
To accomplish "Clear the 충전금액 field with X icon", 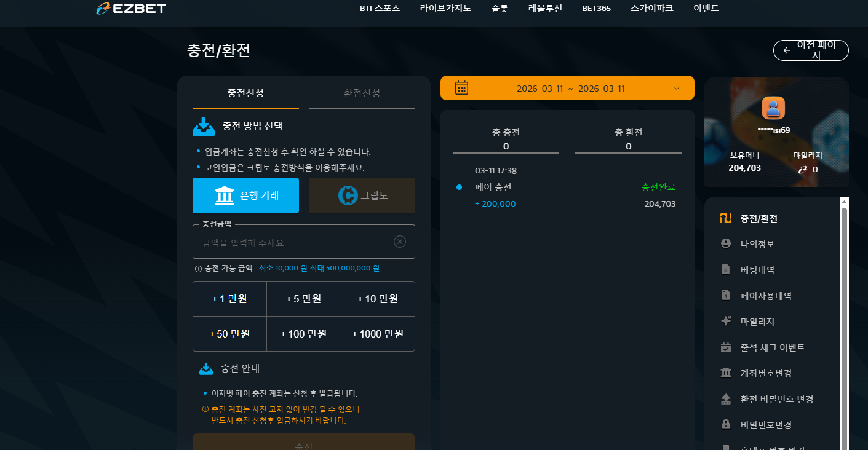I will [400, 242].
